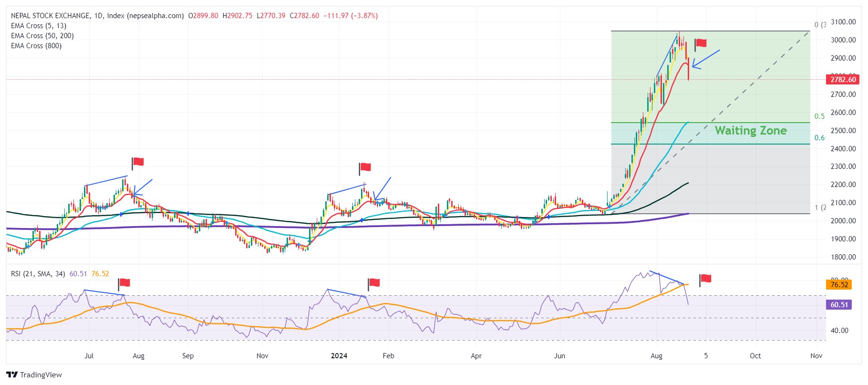Viewport: 868px width, 385px height.
Task: Click the Sep date axis label
Action: 188,356
